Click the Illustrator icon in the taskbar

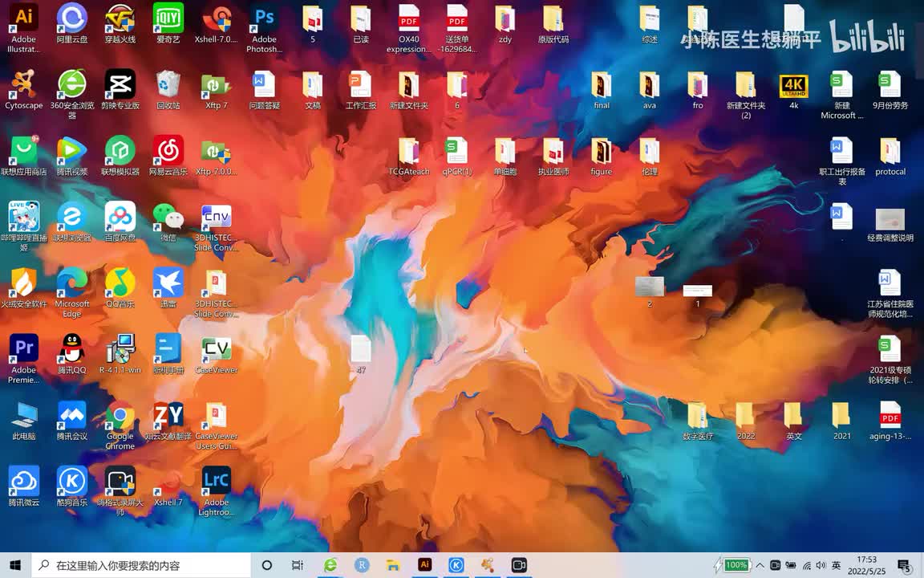pos(425,565)
